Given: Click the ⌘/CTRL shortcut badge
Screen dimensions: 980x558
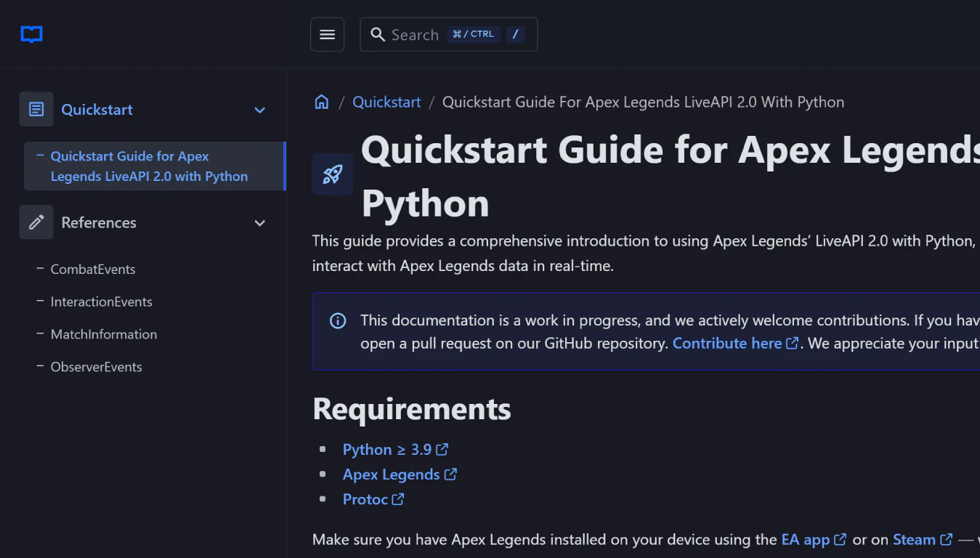Looking at the screenshot, I should tap(474, 34).
